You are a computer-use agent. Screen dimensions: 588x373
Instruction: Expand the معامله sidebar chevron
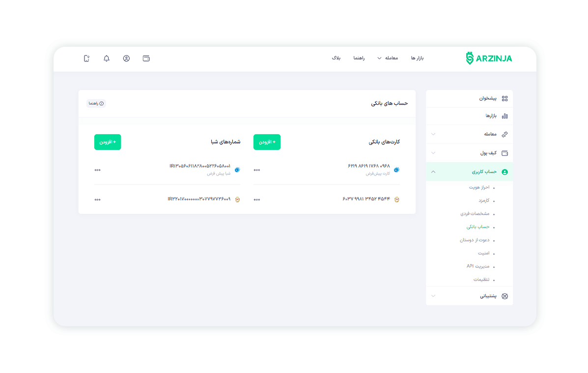tap(433, 134)
